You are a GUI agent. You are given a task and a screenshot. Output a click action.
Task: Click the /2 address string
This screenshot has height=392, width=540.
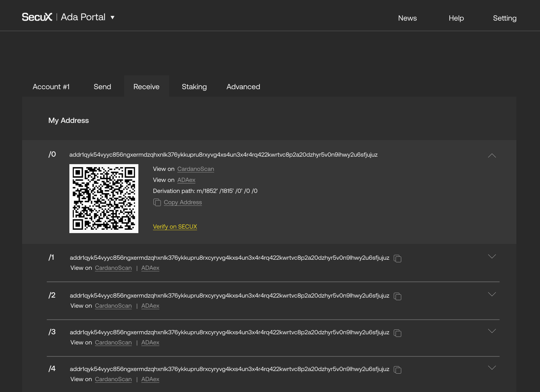coord(229,296)
